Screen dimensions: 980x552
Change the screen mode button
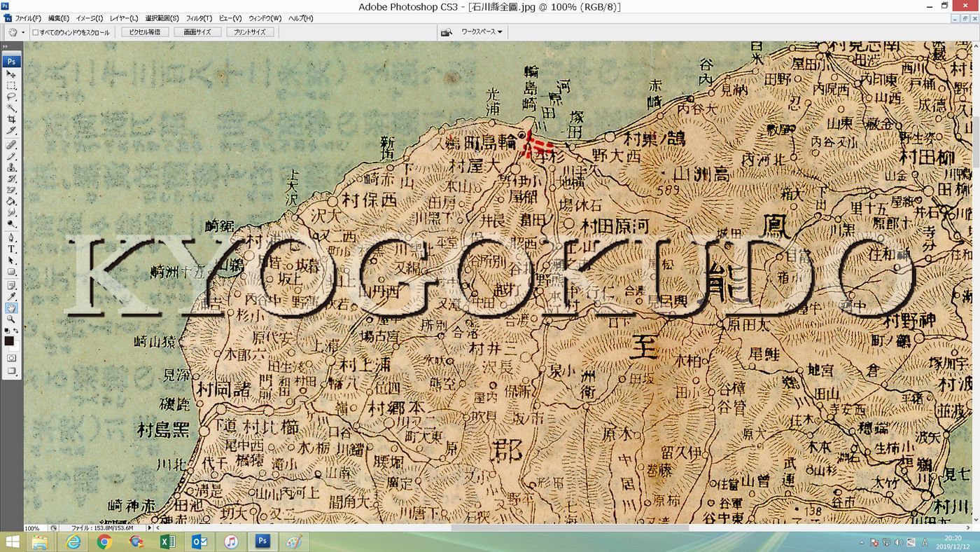coord(11,371)
